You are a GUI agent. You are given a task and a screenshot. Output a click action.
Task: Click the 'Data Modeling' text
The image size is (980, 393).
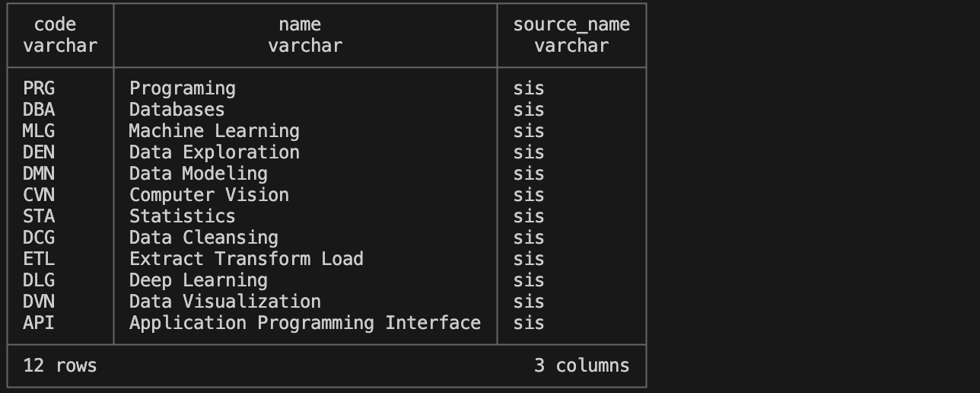198,174
